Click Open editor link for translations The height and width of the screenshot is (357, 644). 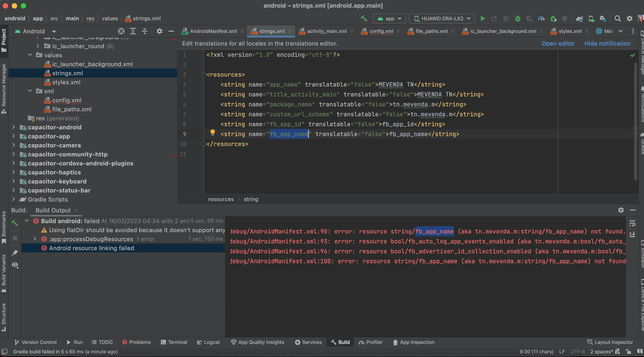[558, 43]
